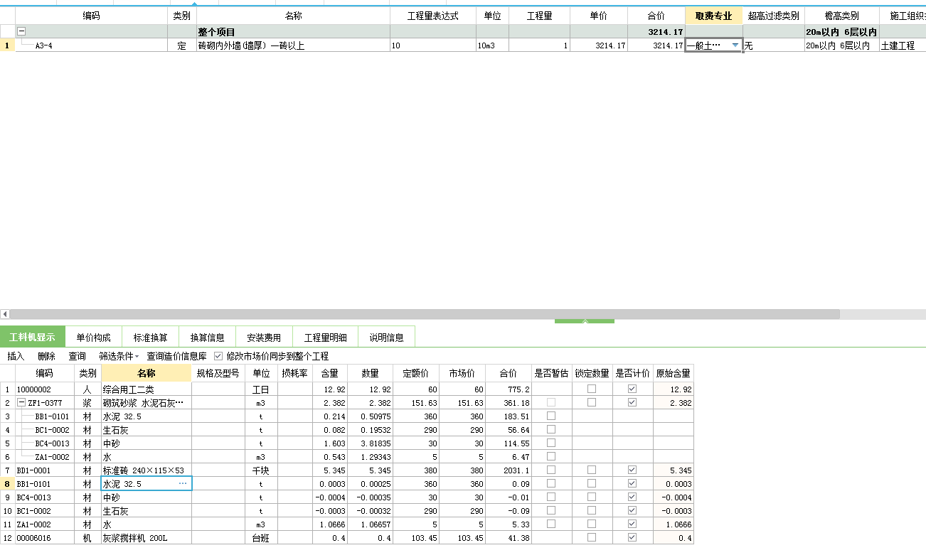926x560 pixels.
Task: Toggle 是否计价 checkbox for 标准砖 row
Action: click(632, 470)
